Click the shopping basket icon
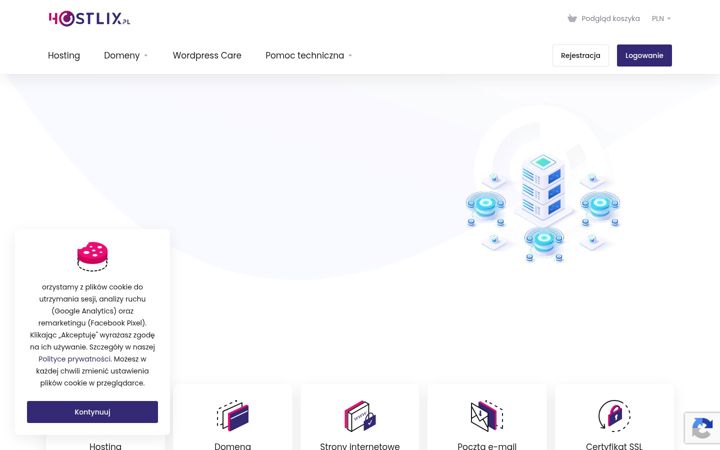The height and width of the screenshot is (450, 720). pyautogui.click(x=572, y=18)
